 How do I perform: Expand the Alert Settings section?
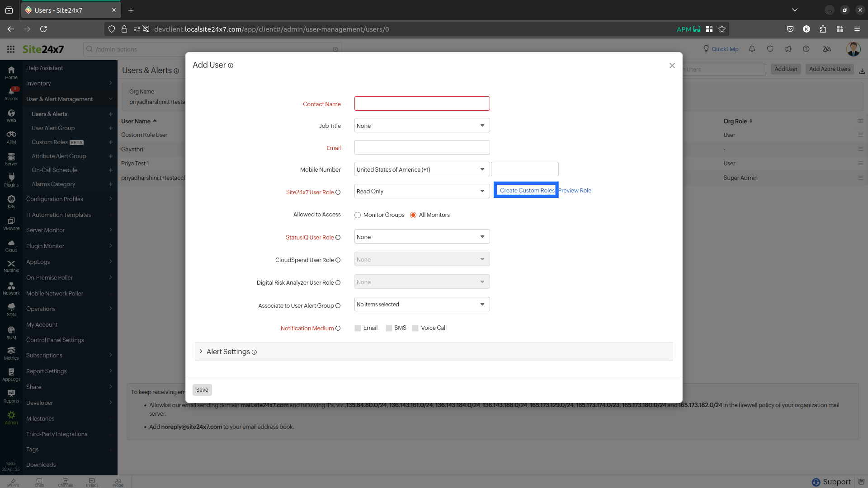coord(228,352)
